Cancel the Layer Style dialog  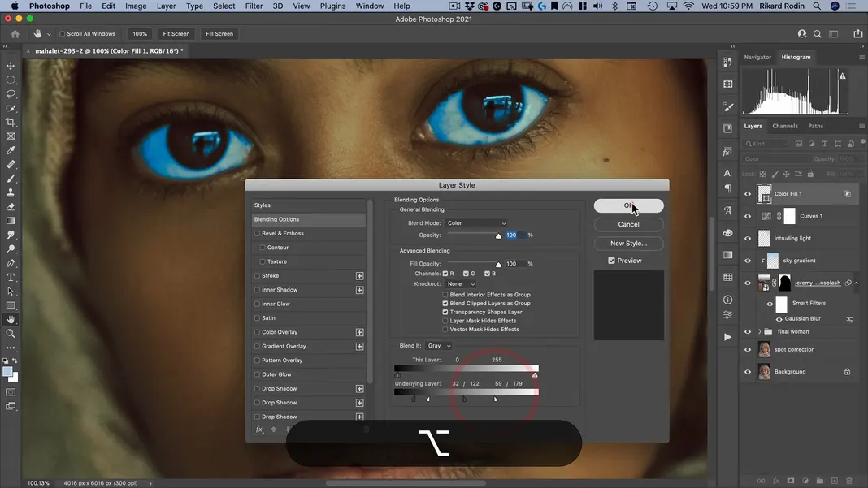628,225
